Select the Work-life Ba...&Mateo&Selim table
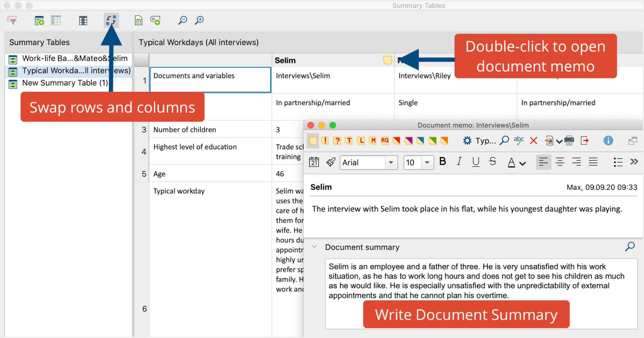Viewport: 644px width, 338px height. pos(69,59)
